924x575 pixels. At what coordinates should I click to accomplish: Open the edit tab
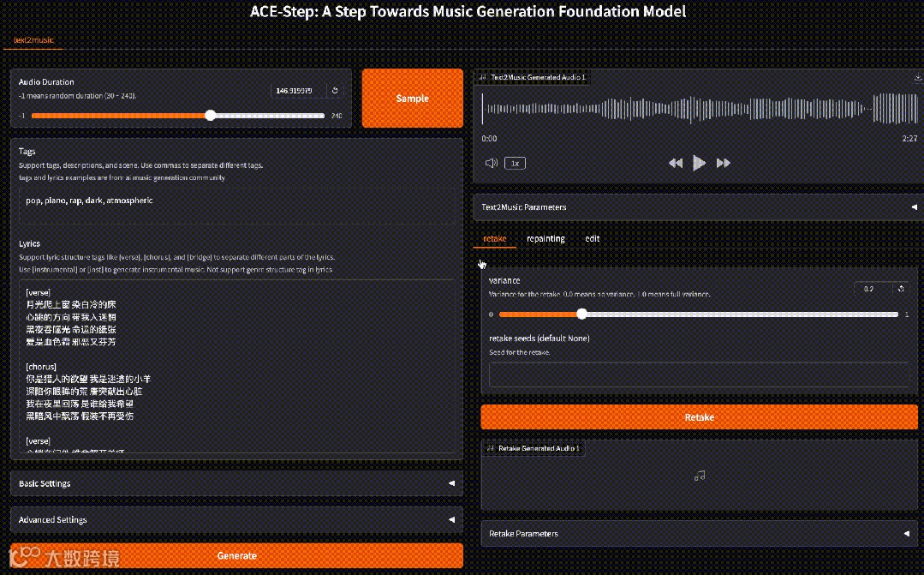(593, 238)
